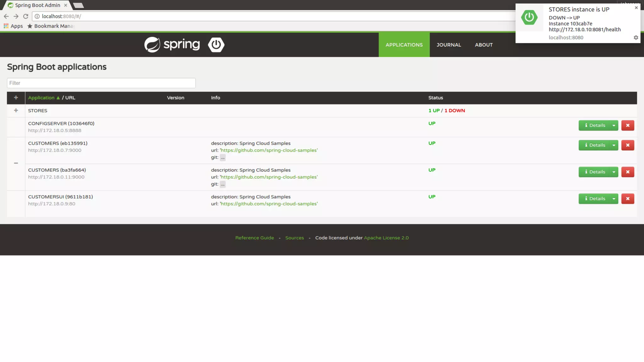Open the Reference Guide footer link
The image size is (644, 362).
254,238
